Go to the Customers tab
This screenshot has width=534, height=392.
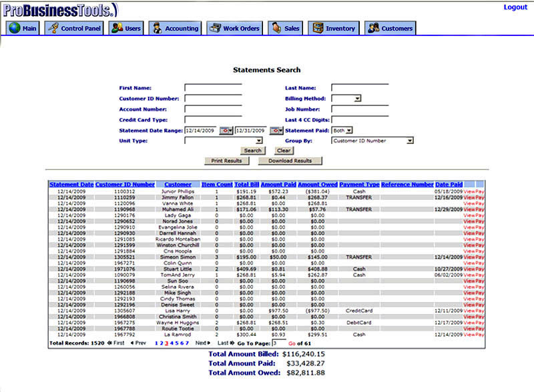tap(390, 28)
